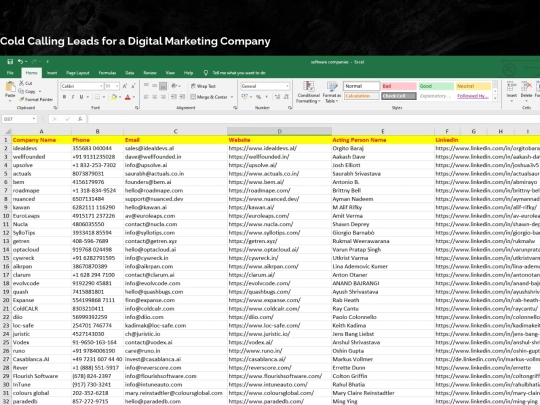Open the Font Color dropdown arrow
540x405 pixels.
(134, 97)
